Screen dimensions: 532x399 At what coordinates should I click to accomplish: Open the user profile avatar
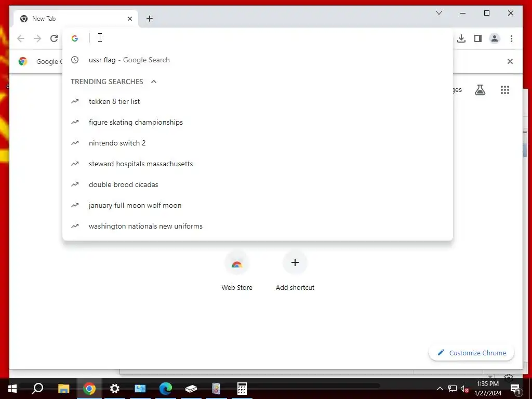point(495,38)
